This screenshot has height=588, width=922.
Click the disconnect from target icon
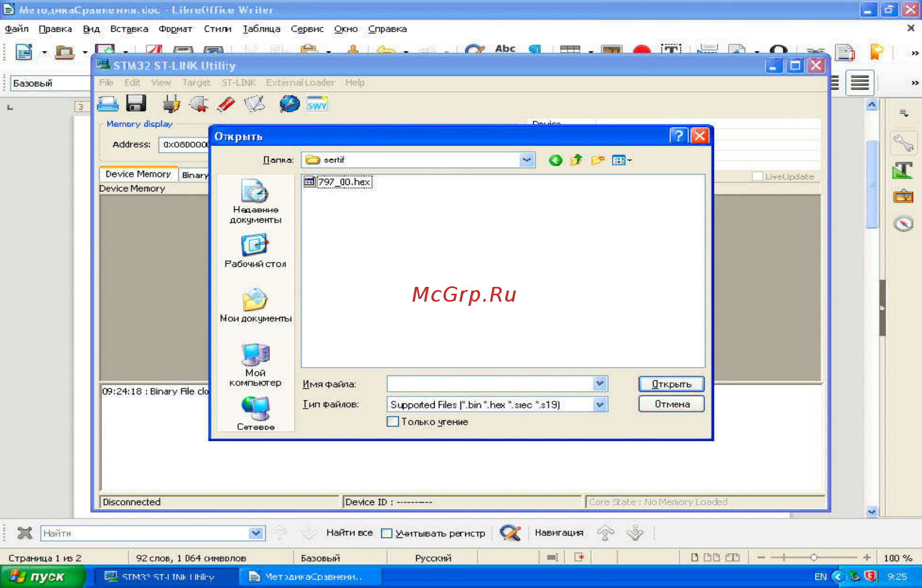click(x=199, y=104)
